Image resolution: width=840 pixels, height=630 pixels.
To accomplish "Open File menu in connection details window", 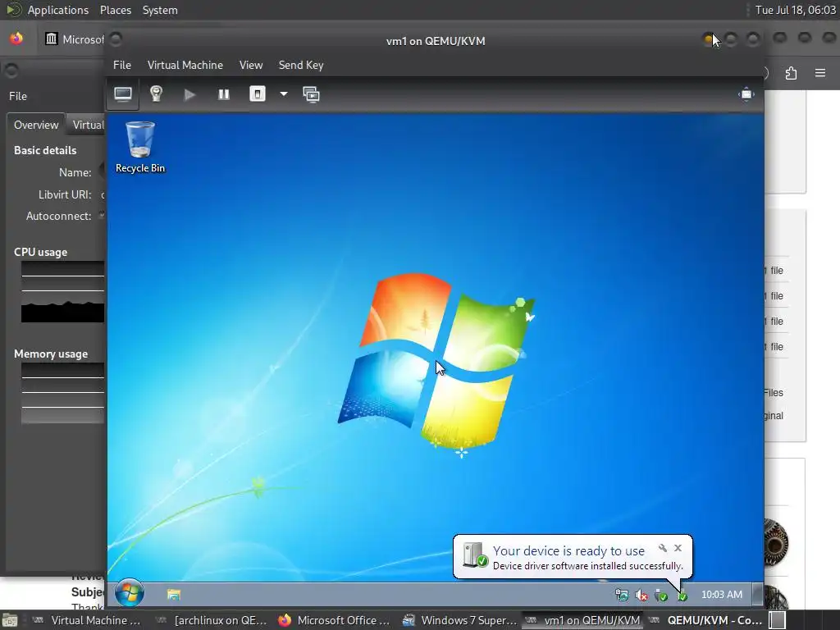I will coord(18,96).
